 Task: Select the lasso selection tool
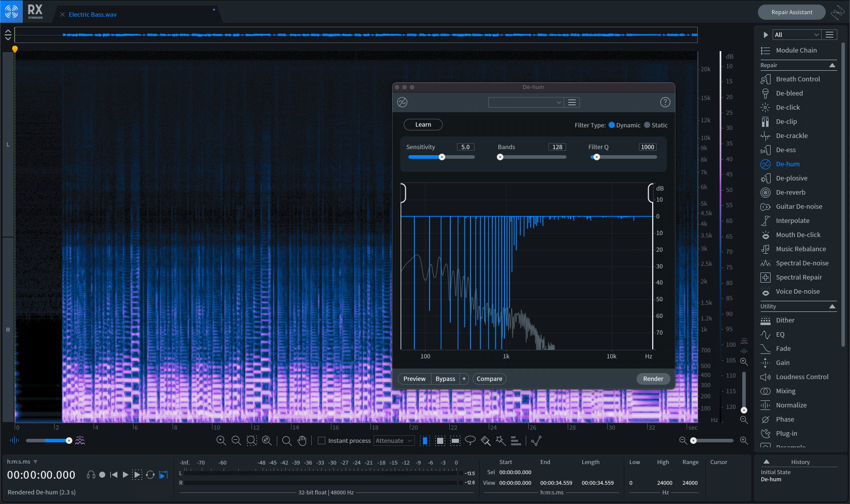tap(470, 440)
